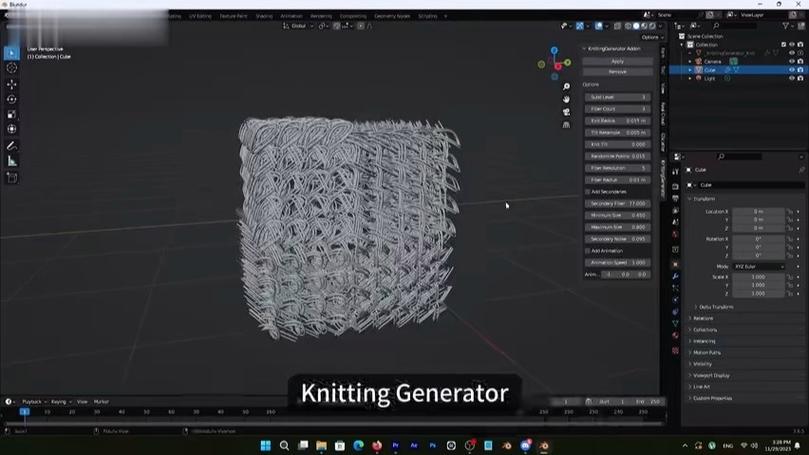809x455 pixels.
Task: Open the XYZ Euler rotation mode dropdown
Action: pos(758,267)
